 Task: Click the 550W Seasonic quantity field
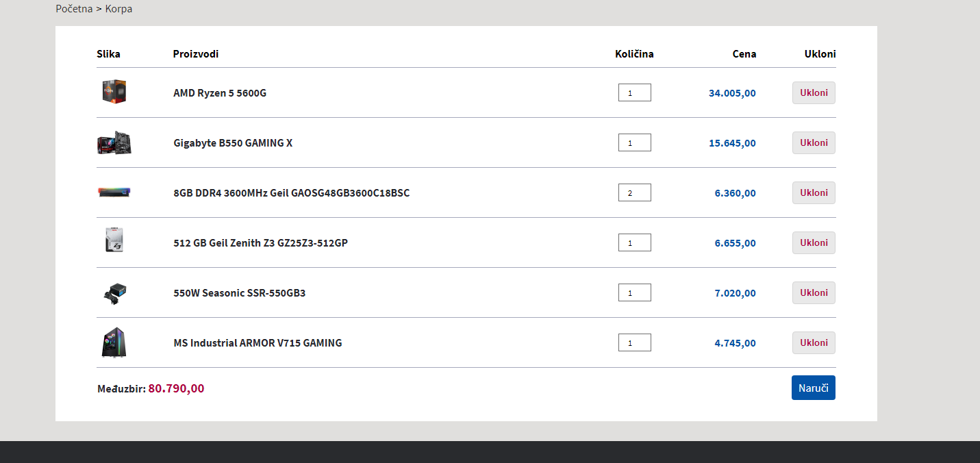pyautogui.click(x=634, y=292)
